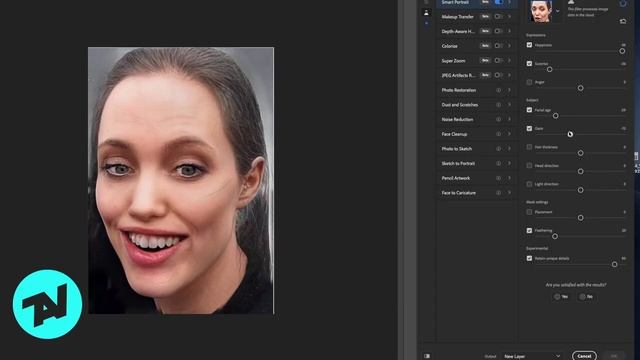The width and height of the screenshot is (640, 360).
Task: Click the Yes satisfaction button
Action: point(561,297)
